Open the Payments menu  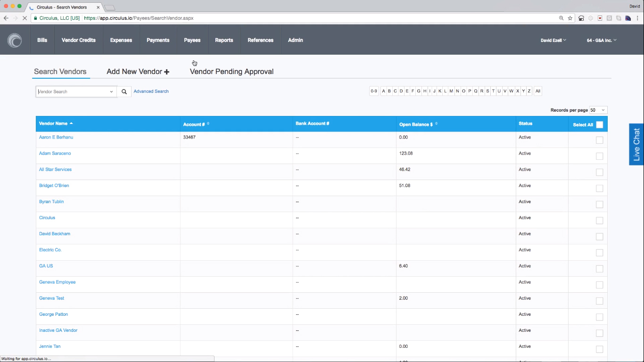(x=158, y=40)
